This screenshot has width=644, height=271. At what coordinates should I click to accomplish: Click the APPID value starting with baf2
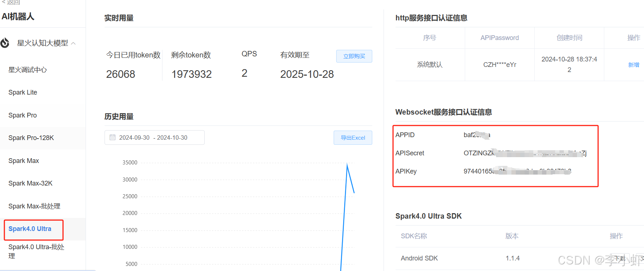(x=477, y=135)
